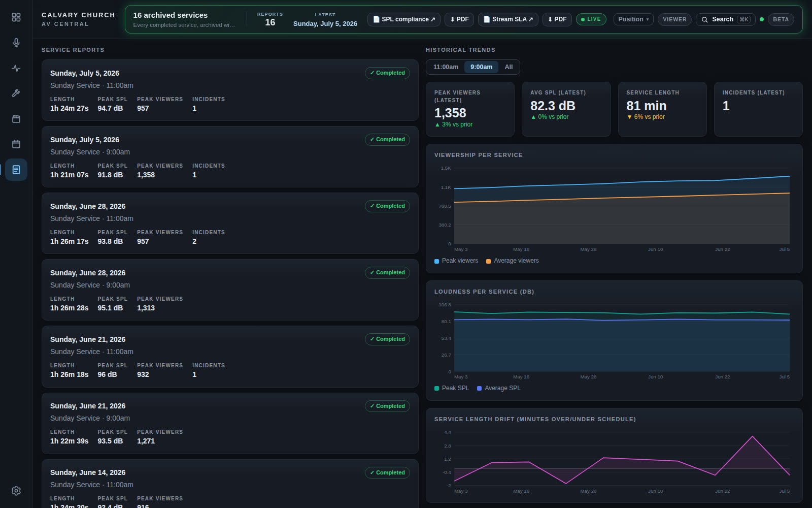Open June 21 11:00am service report
This screenshot has width=812, height=508.
(230, 357)
